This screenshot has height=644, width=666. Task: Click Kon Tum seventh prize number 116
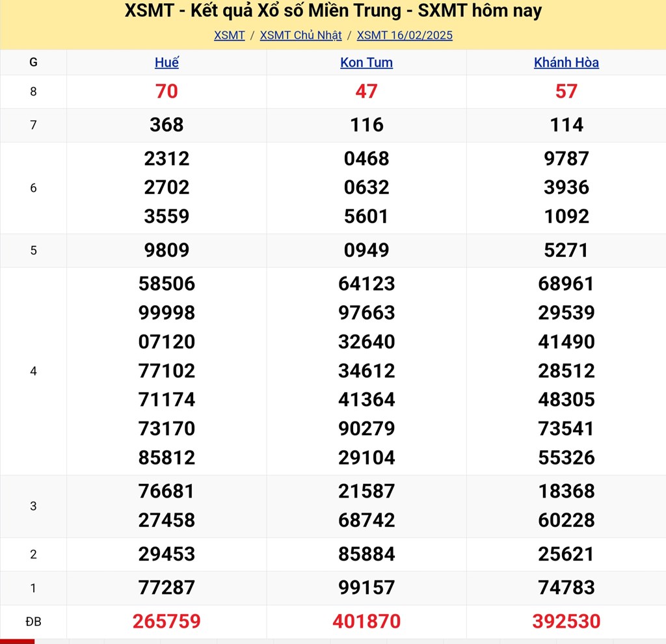point(366,125)
